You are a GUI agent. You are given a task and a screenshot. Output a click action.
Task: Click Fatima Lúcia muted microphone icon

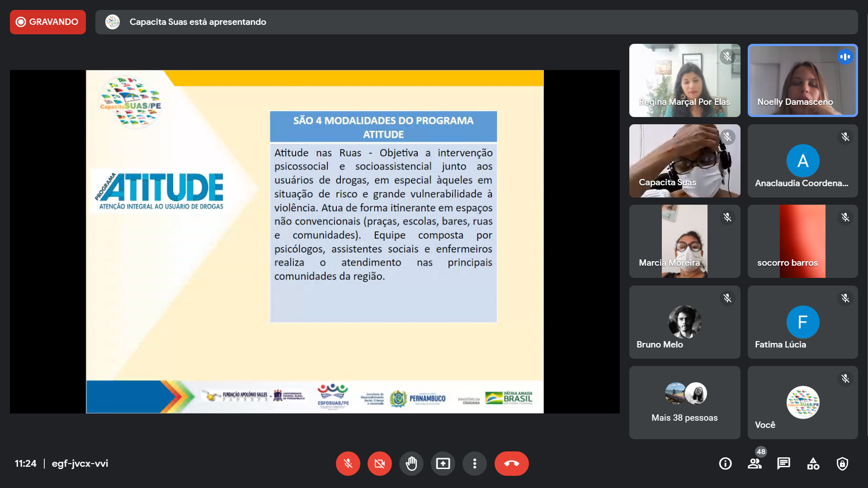click(845, 298)
